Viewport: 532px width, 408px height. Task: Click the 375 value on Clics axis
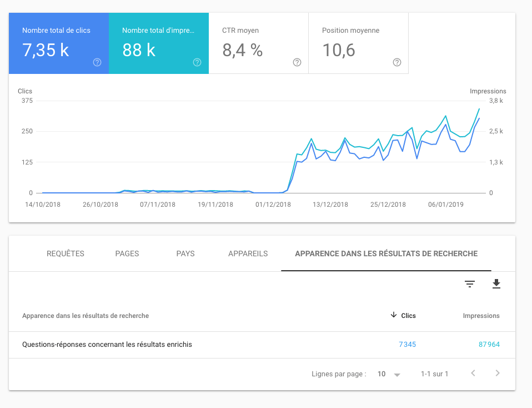click(27, 101)
